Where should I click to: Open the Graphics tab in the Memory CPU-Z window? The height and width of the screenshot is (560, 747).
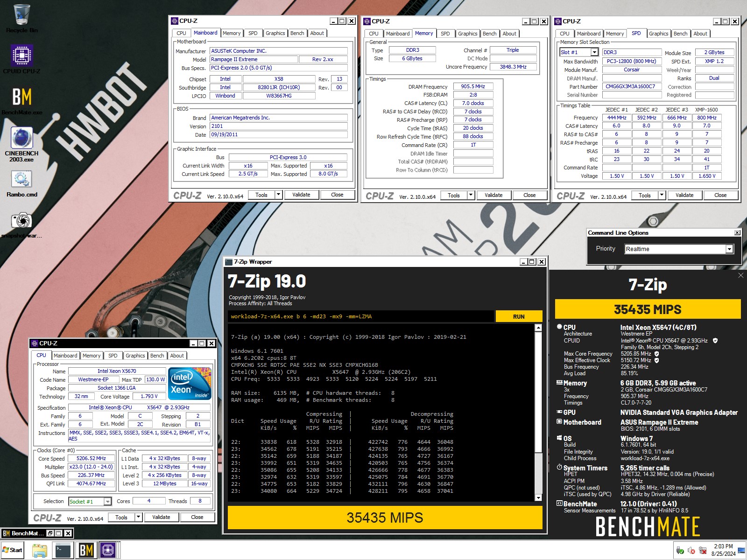pos(467,34)
